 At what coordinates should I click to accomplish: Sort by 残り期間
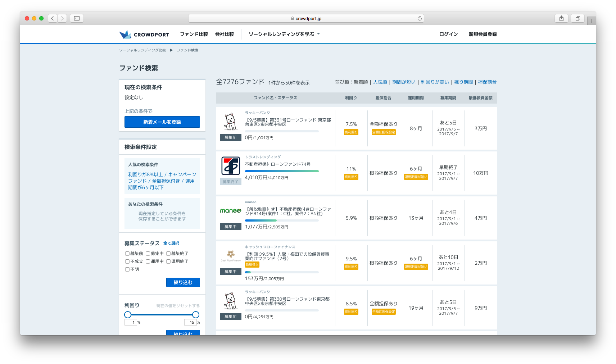pos(463,82)
